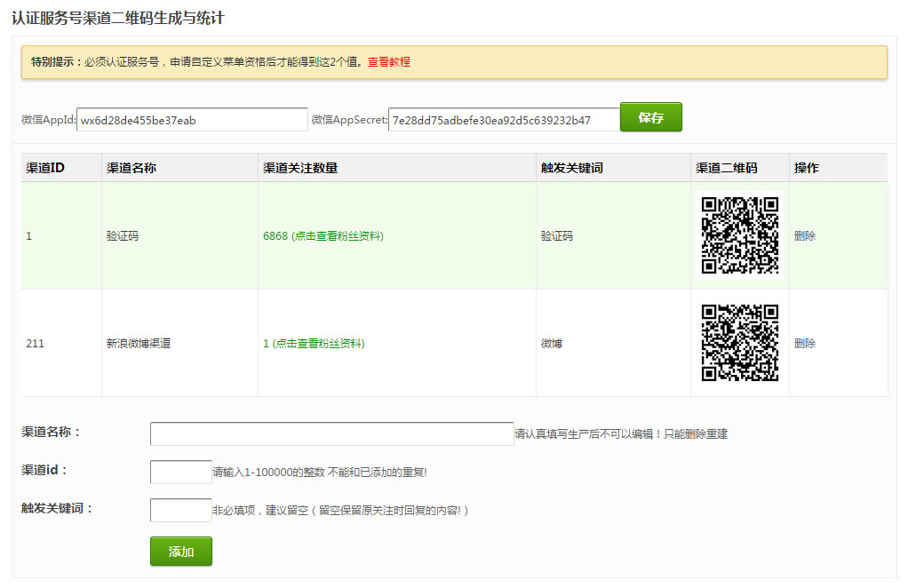Viewport: 908px width, 588px height.
Task: Click the 渠道关注数量 column header
Action: point(300,168)
